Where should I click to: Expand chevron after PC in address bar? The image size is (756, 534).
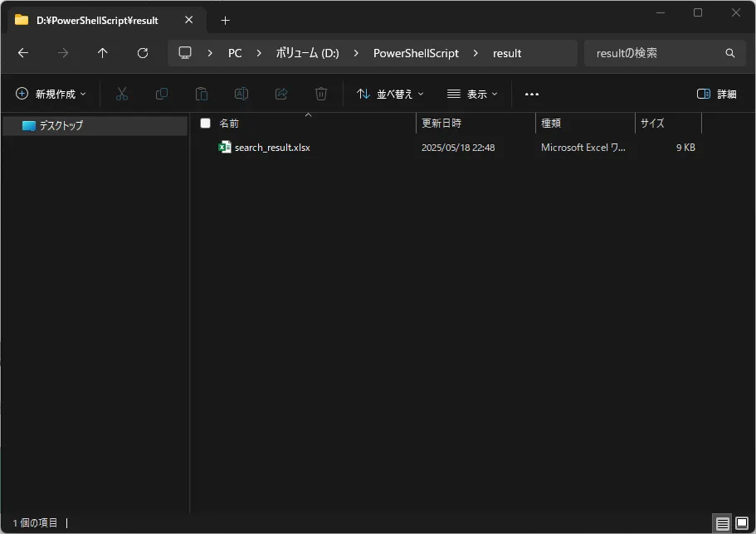point(259,53)
